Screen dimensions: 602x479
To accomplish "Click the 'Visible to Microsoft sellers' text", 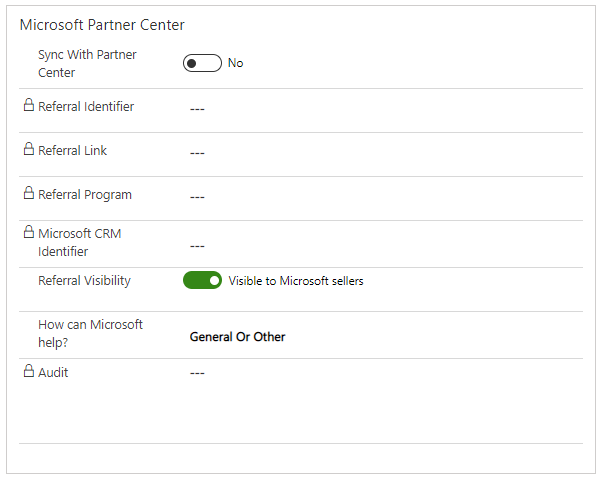I will click(x=296, y=281).
